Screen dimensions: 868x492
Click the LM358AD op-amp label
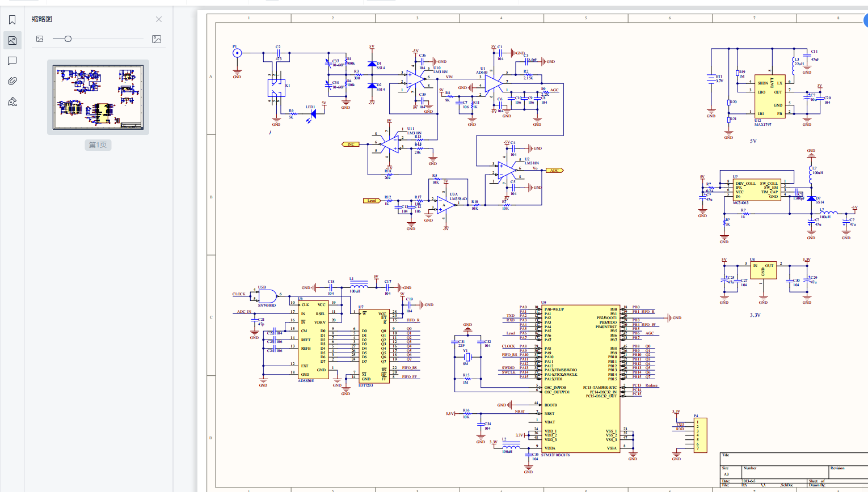pyautogui.click(x=458, y=199)
